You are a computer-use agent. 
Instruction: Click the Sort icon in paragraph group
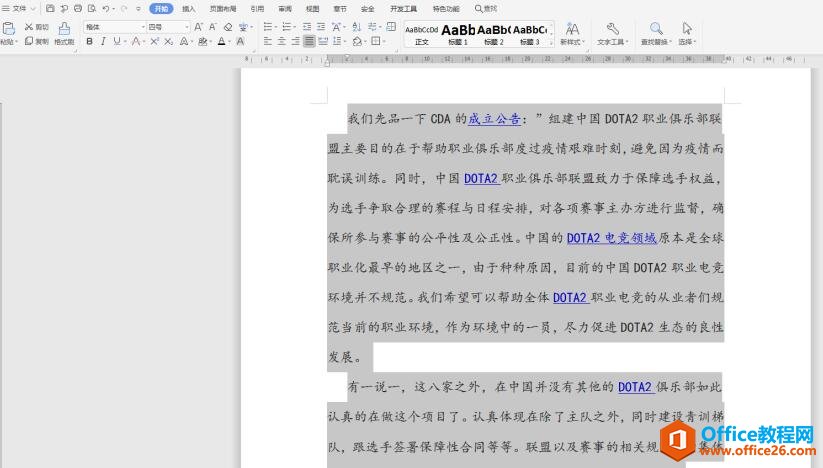click(x=356, y=27)
